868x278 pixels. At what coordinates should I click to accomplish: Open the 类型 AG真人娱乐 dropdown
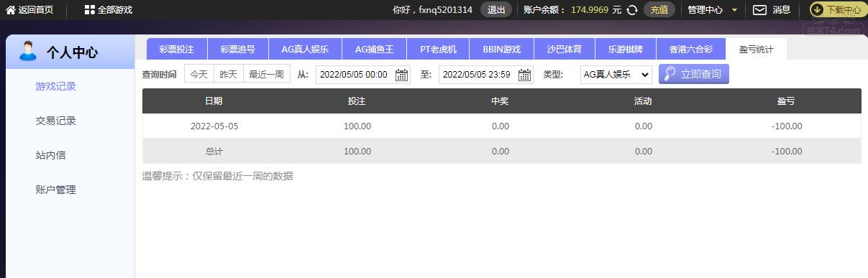point(616,74)
